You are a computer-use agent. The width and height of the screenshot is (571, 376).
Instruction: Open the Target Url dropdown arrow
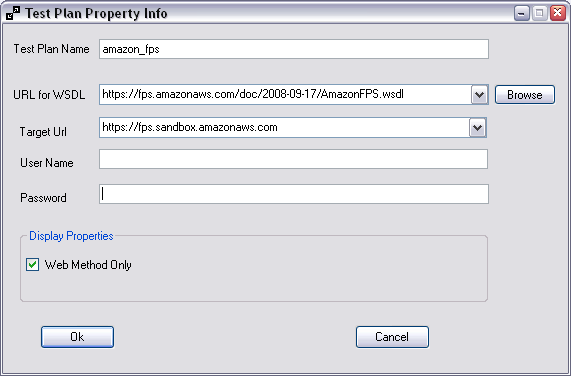click(x=477, y=128)
